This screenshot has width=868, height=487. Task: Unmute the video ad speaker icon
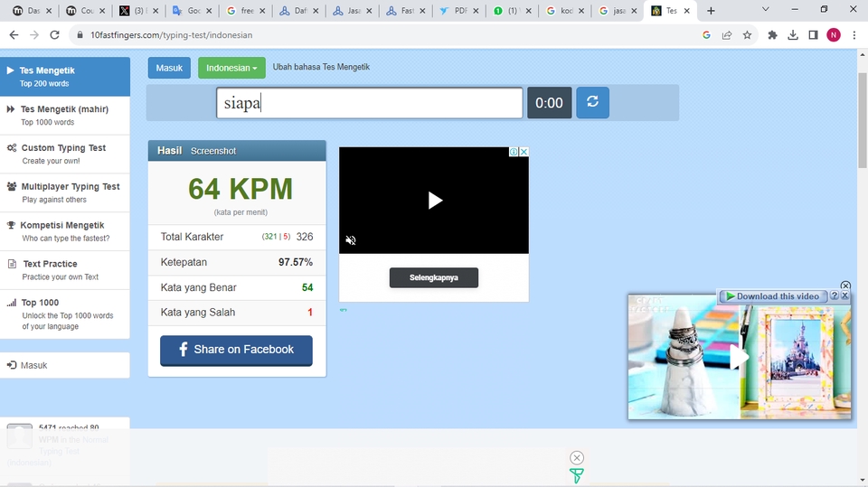pyautogui.click(x=351, y=240)
